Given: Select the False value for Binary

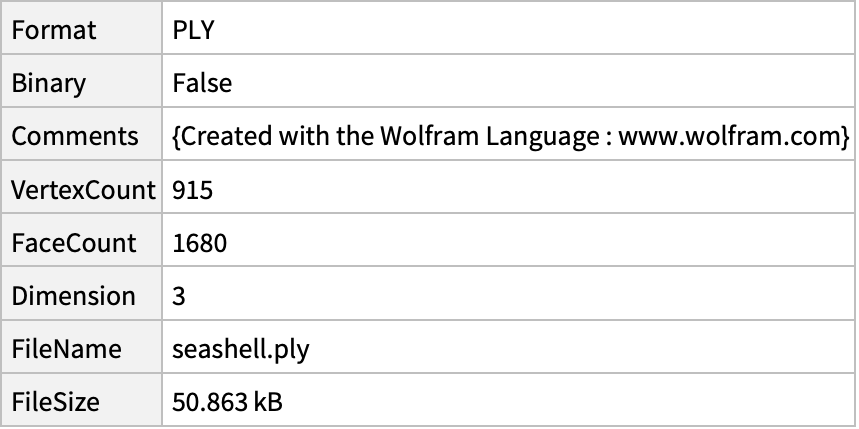Looking at the screenshot, I should point(202,83).
